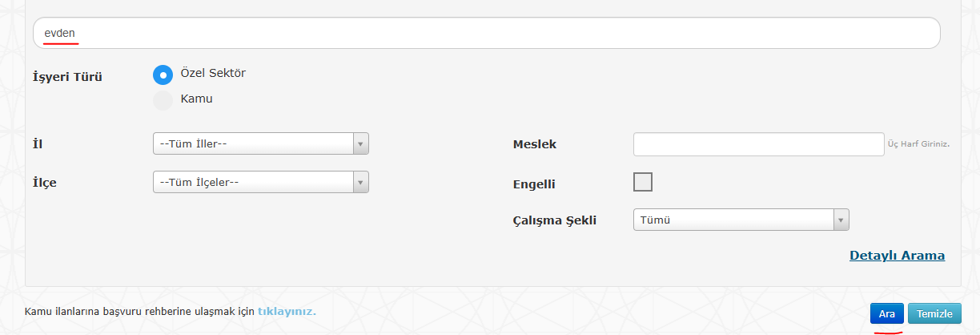
Task: Open the Detaylı Arama link
Action: click(897, 256)
